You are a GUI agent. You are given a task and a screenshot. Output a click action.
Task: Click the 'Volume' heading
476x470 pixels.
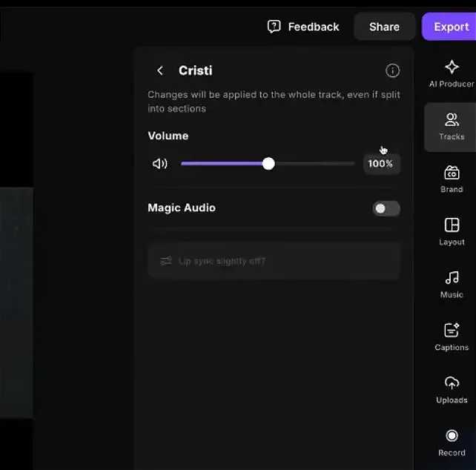click(x=168, y=136)
